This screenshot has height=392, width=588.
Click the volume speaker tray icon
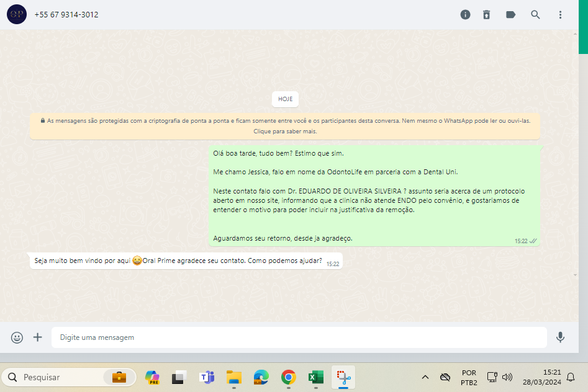tap(507, 377)
